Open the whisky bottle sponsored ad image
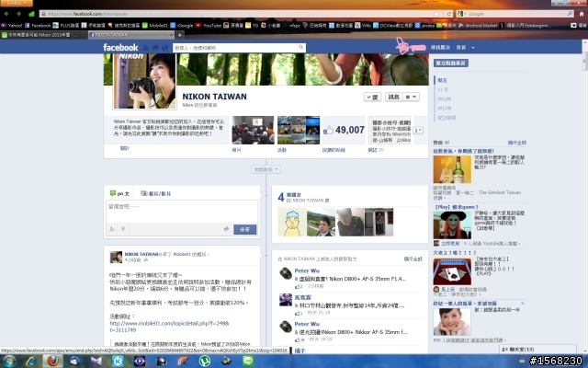 tap(452, 169)
